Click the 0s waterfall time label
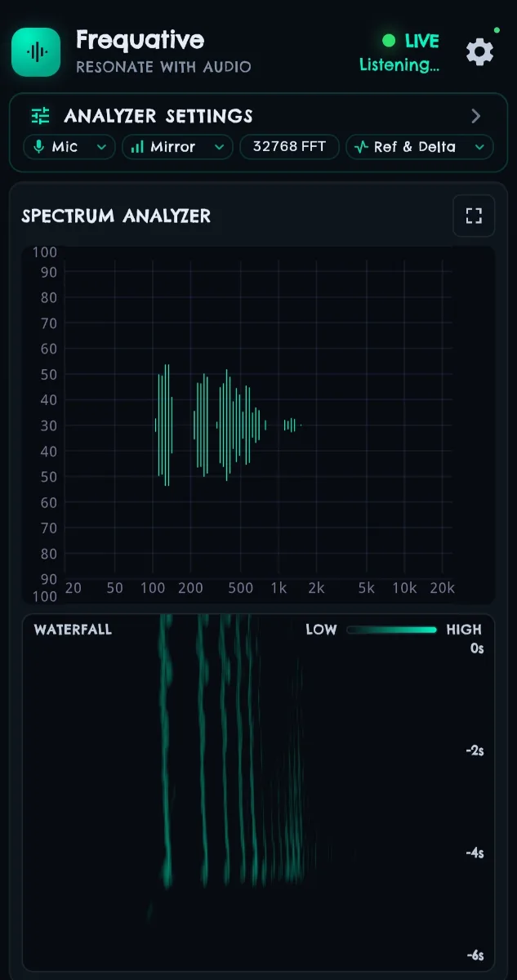The image size is (517, 980). [x=477, y=648]
